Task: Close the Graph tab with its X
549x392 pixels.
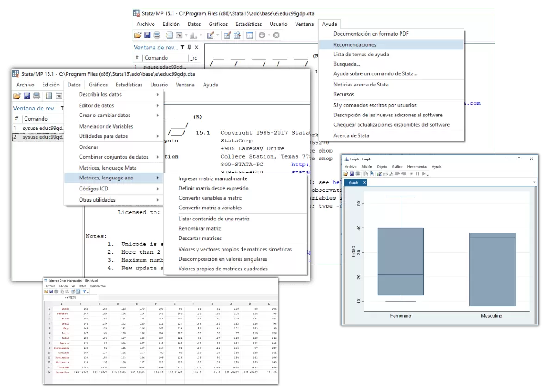Action: coord(364,182)
